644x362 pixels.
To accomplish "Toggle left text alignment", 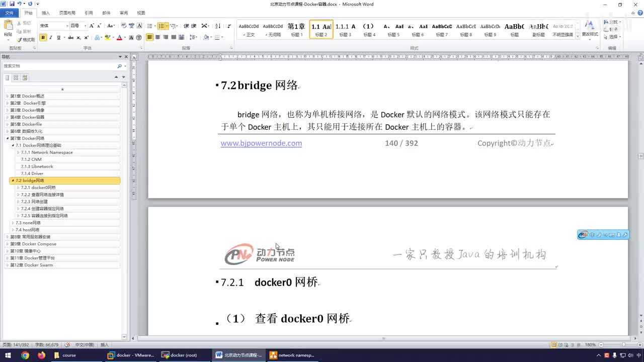I will 150,38.
